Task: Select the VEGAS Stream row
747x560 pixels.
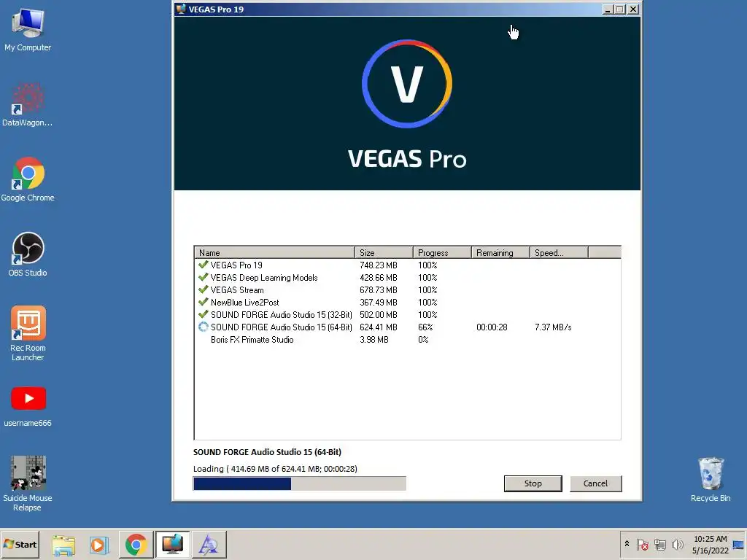Action: point(407,290)
